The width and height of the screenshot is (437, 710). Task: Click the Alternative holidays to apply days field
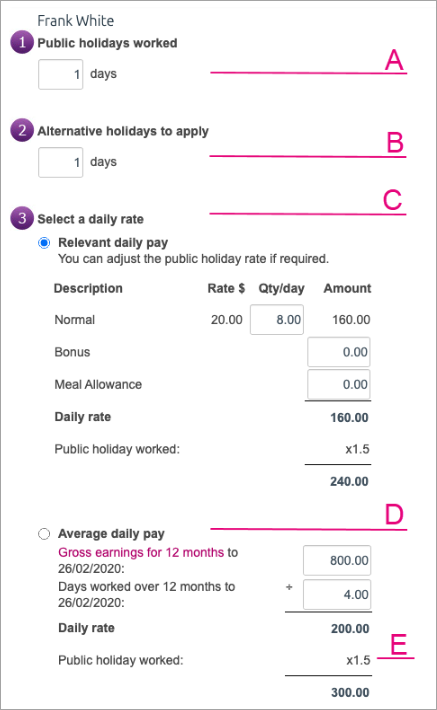pyautogui.click(x=61, y=162)
